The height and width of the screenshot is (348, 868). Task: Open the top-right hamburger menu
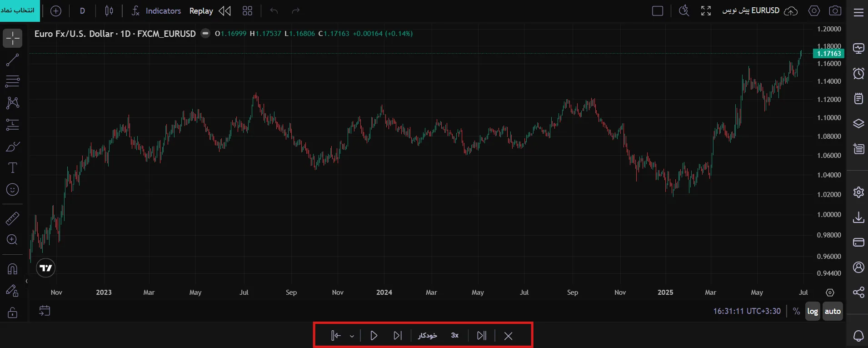pos(858,12)
